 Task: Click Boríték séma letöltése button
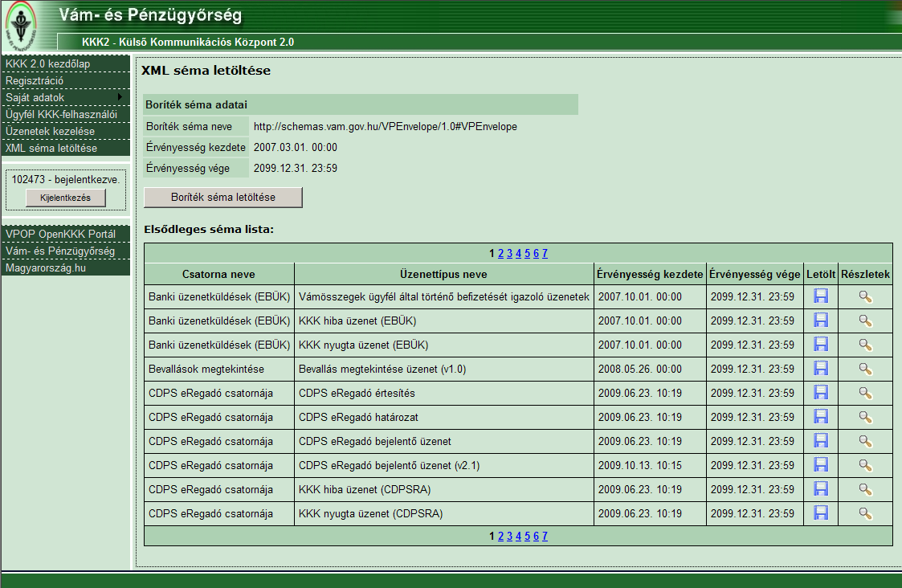point(223,197)
